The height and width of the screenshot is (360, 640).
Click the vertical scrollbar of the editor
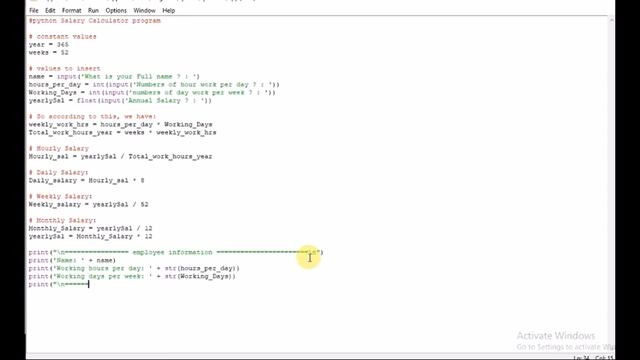(611, 184)
